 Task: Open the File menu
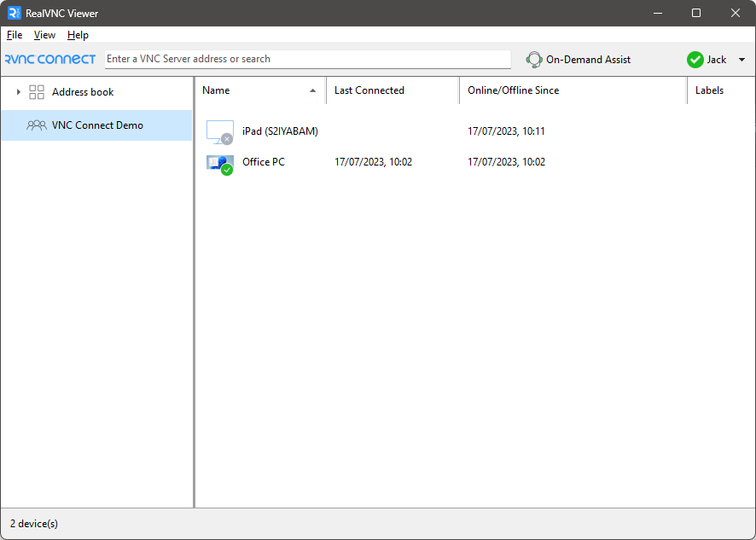click(x=15, y=35)
